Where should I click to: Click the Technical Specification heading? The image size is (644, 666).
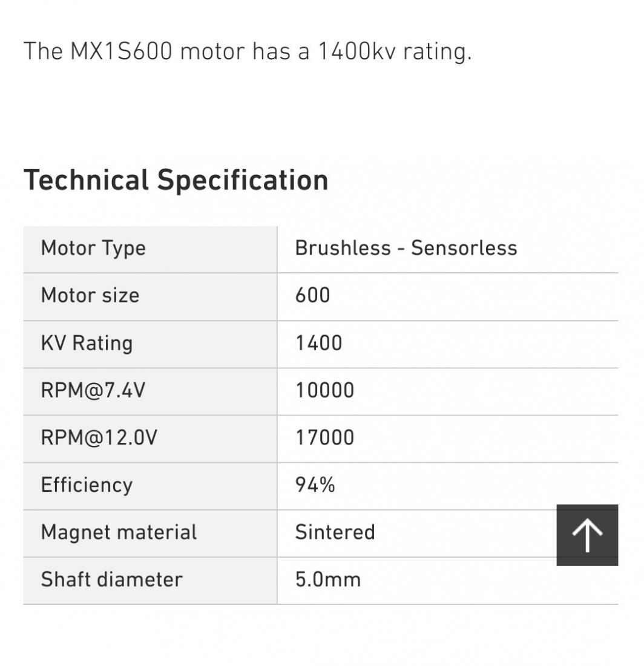176,180
